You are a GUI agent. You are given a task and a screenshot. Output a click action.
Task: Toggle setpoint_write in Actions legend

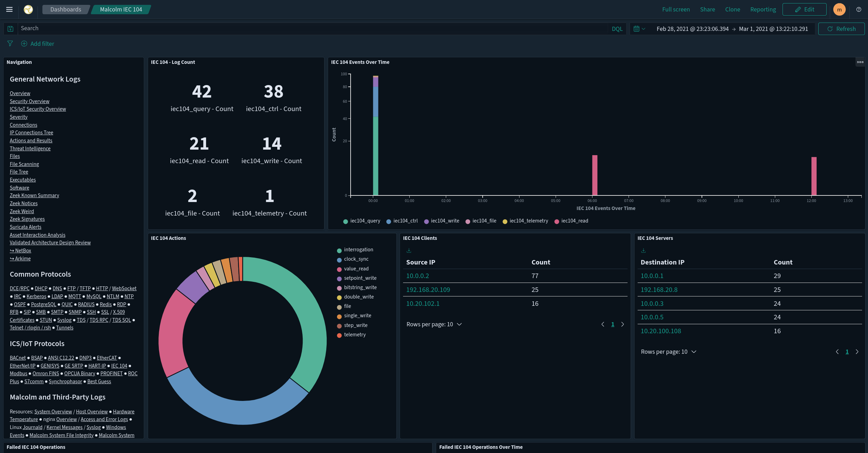tap(357, 278)
